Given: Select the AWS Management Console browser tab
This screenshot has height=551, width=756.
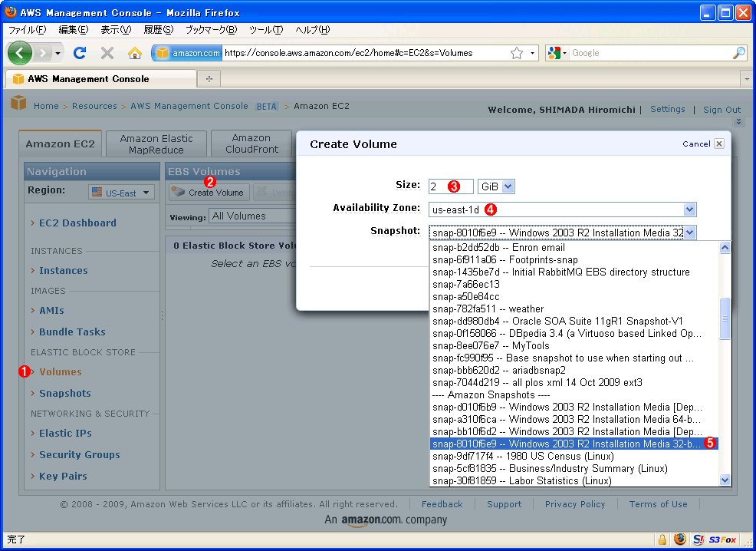Looking at the screenshot, I should (100, 78).
